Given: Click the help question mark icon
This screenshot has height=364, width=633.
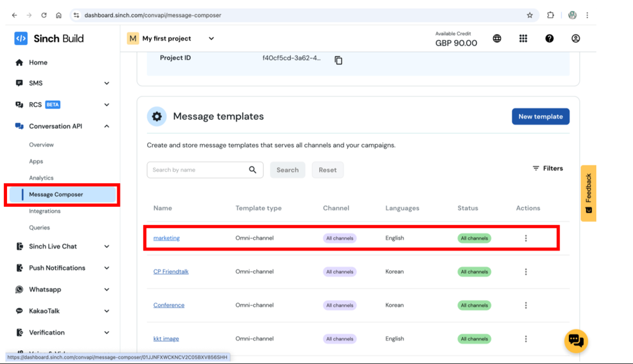Looking at the screenshot, I should point(549,39).
